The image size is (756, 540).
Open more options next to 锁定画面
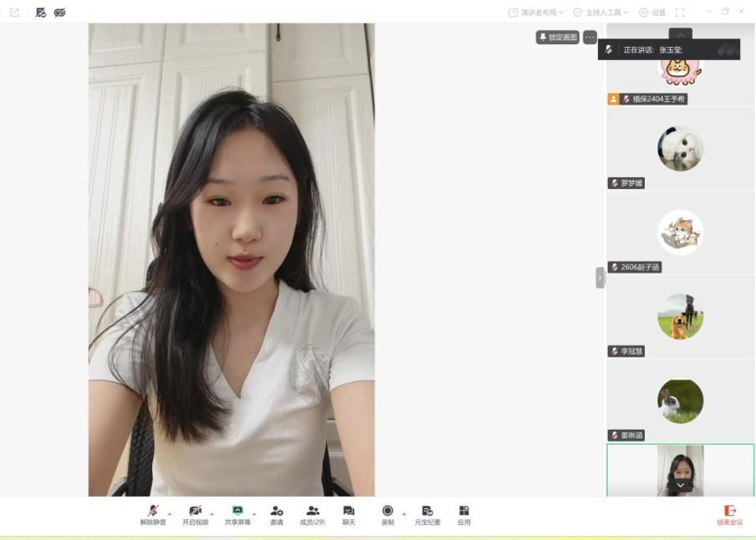click(x=590, y=37)
